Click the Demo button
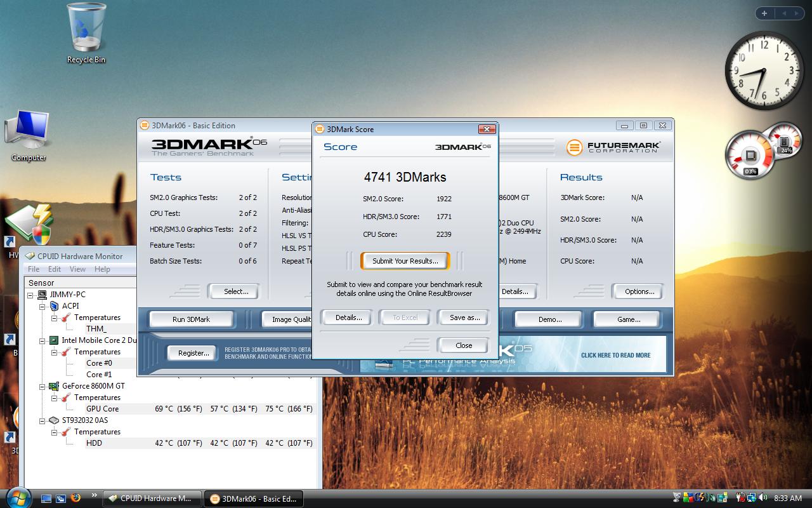The image size is (812, 508). point(549,319)
